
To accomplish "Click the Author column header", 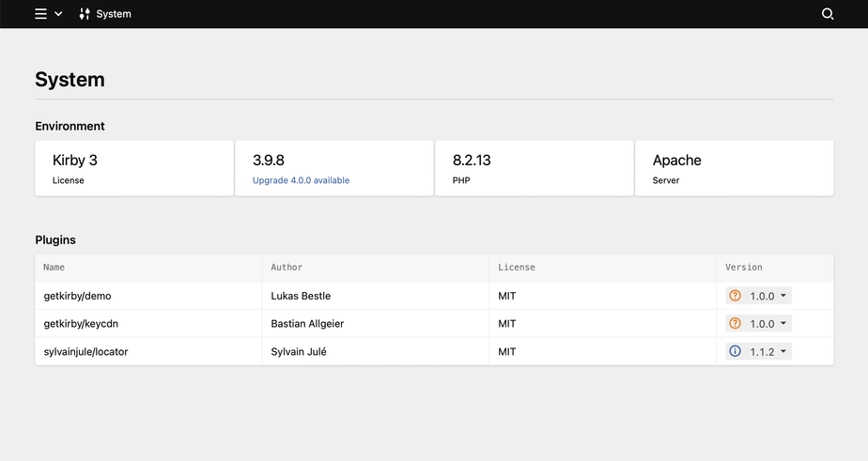I will (x=287, y=268).
